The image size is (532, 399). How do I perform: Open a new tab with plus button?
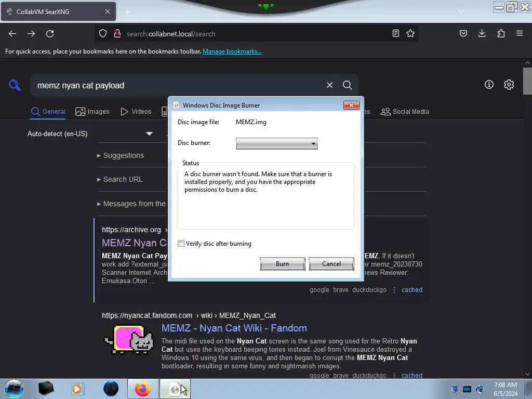click(x=127, y=12)
